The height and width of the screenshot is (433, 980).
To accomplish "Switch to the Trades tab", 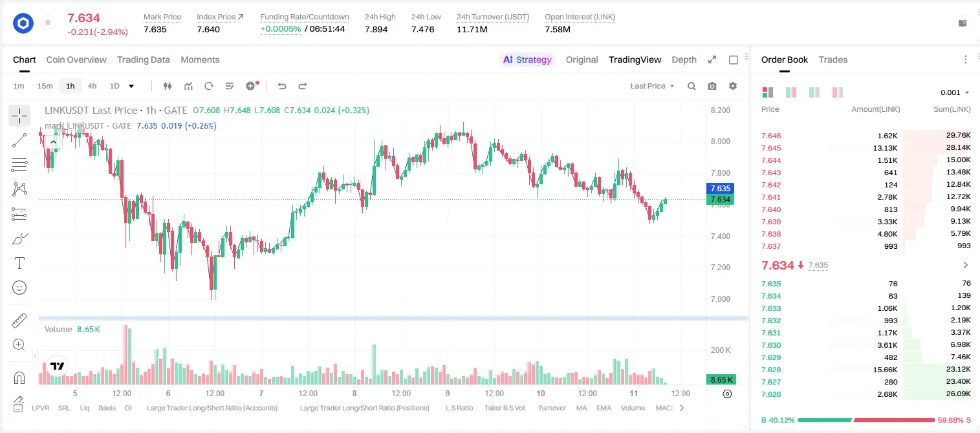I will pyautogui.click(x=833, y=59).
